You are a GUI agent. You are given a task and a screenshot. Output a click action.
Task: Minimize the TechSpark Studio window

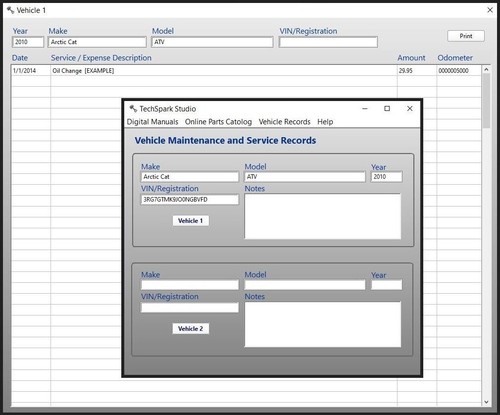tap(365, 109)
